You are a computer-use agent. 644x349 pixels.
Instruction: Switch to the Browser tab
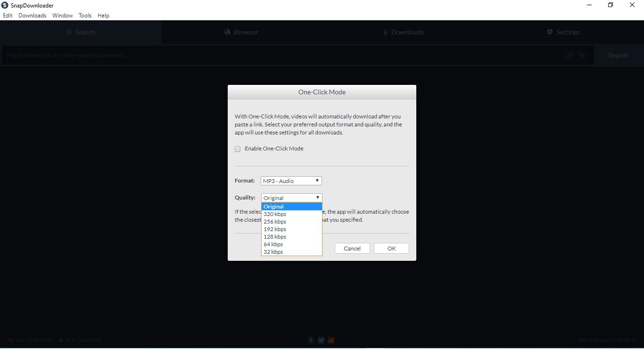click(241, 32)
